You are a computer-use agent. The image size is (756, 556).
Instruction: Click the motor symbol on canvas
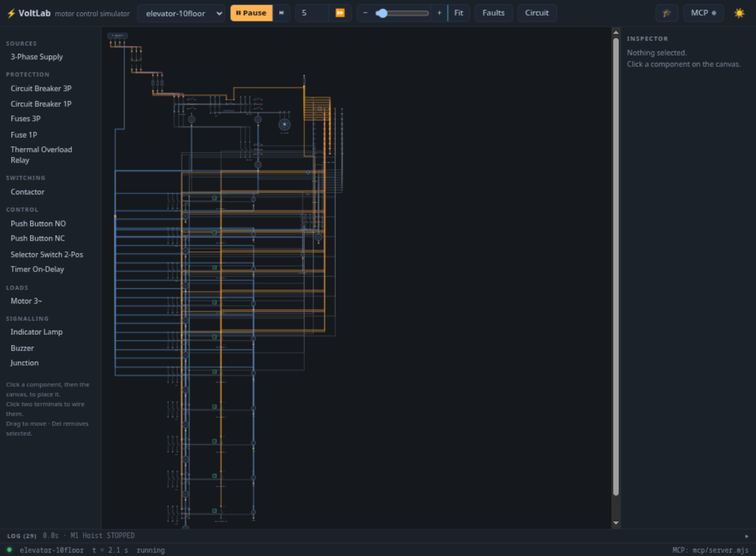284,124
